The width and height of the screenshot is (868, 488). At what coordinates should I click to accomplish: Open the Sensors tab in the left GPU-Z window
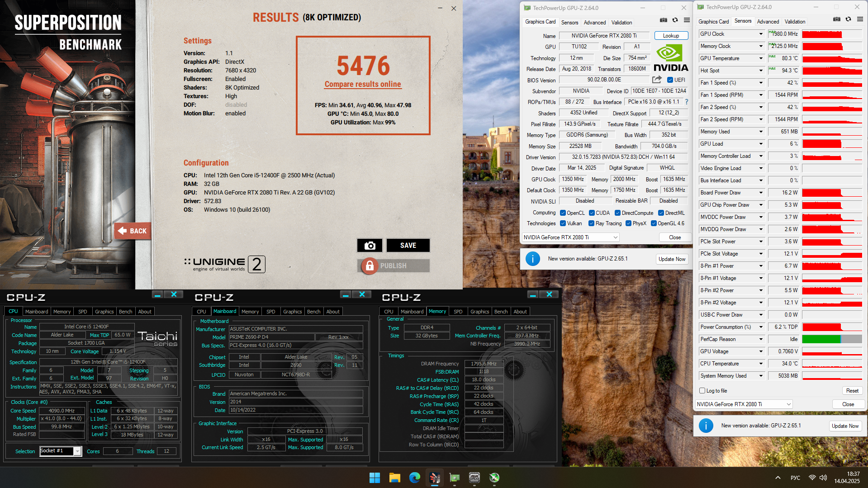pos(569,23)
